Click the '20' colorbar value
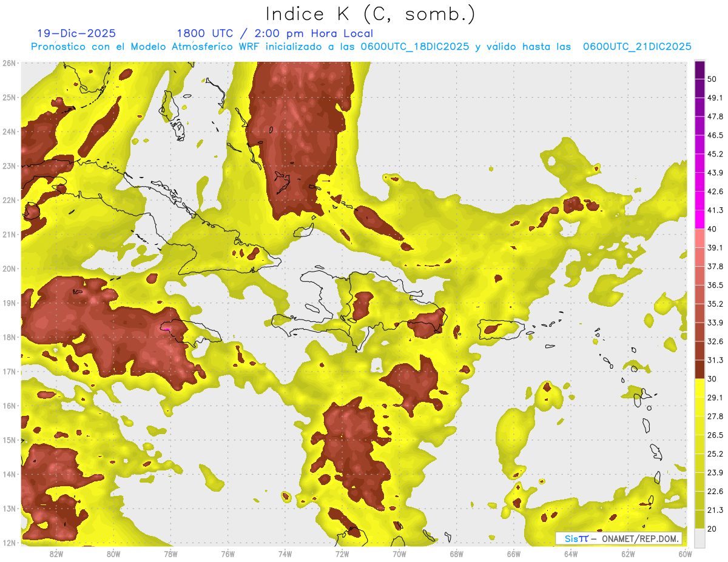728x562 pixels. (712, 529)
